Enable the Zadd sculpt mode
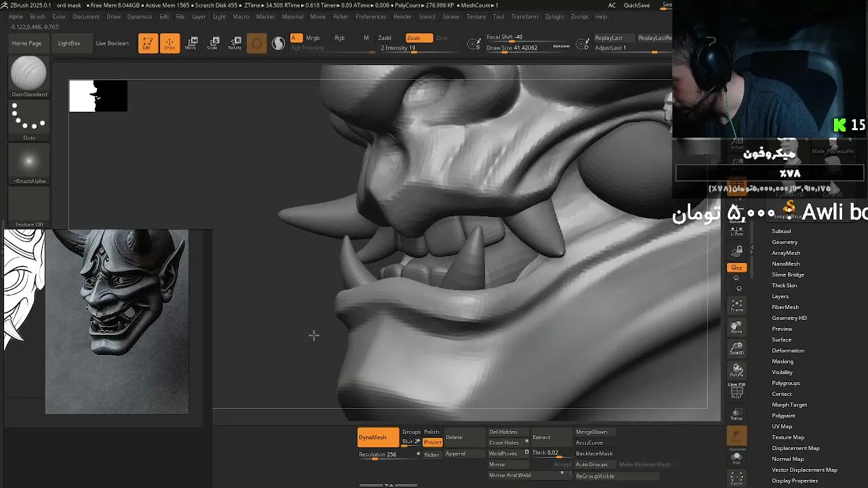 click(384, 38)
